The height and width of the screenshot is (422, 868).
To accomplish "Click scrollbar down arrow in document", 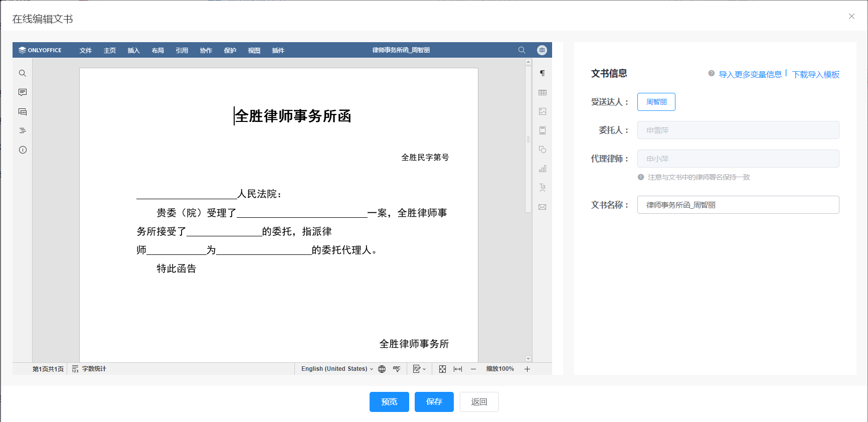I will 528,359.
